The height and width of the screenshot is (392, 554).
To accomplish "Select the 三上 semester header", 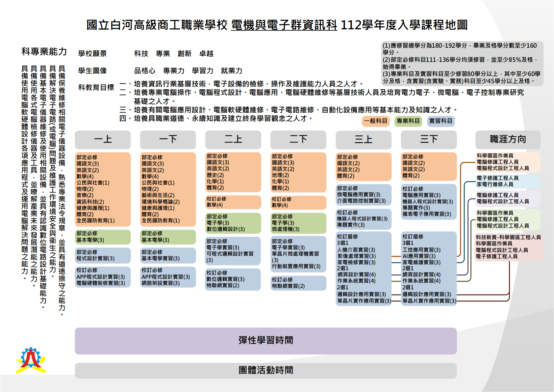I will click(x=364, y=140).
